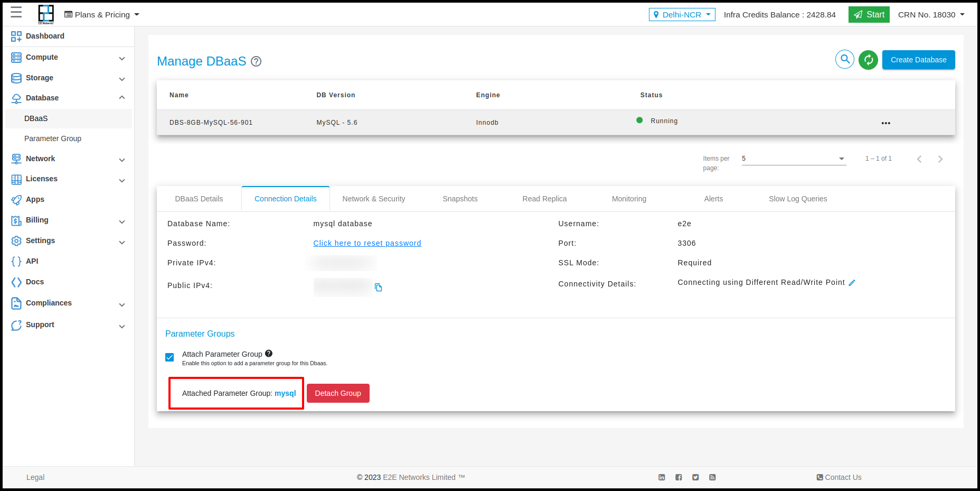Click the Support sidebar icon
The width and height of the screenshot is (980, 491).
(x=16, y=325)
